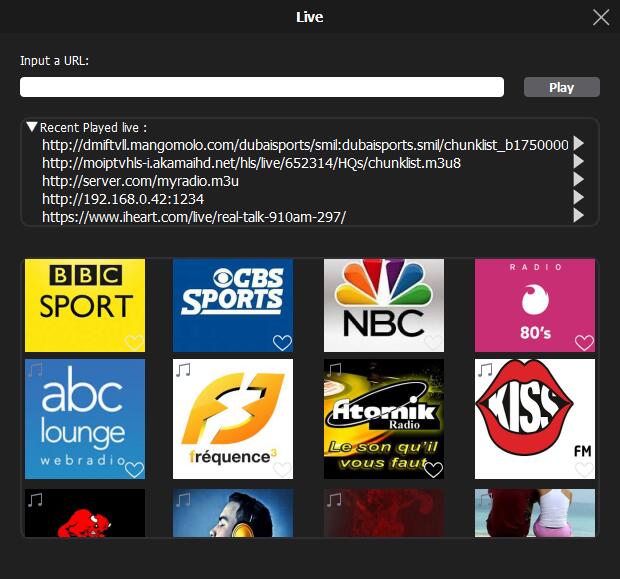Open the red bull logo station
This screenshot has height=579, width=620.
click(x=85, y=513)
